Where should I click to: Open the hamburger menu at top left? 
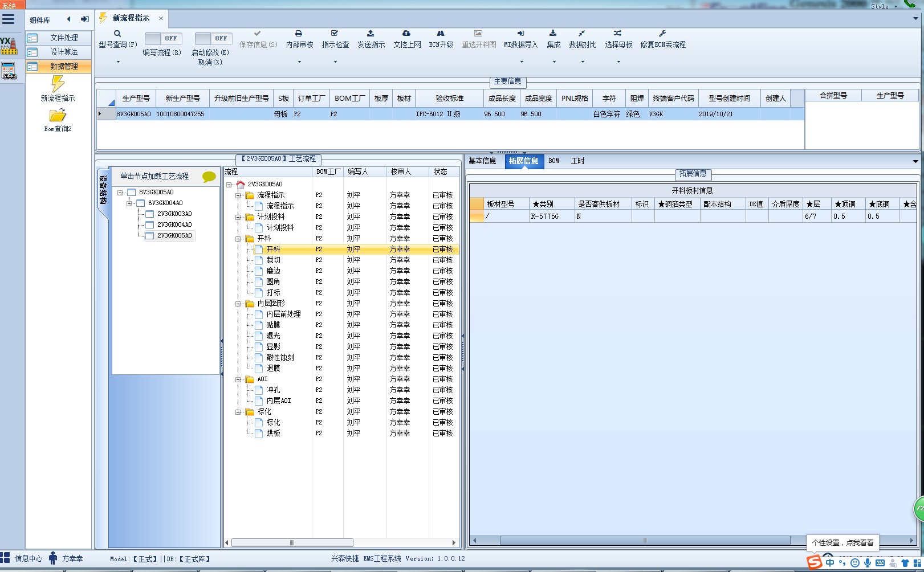pos(8,19)
